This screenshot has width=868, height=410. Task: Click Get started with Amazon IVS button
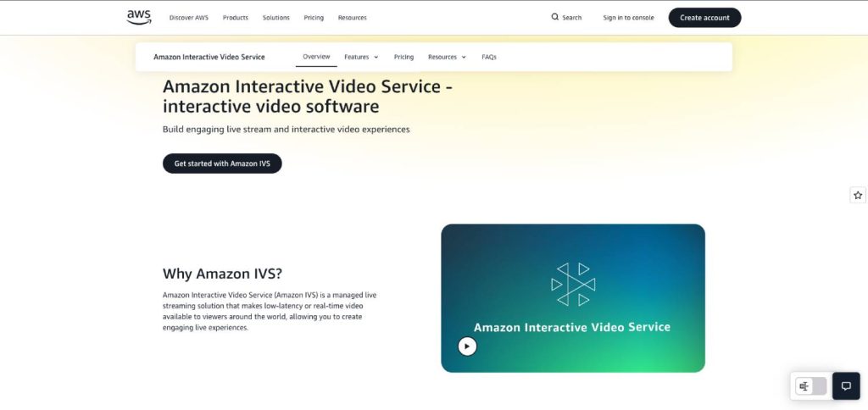coord(222,163)
